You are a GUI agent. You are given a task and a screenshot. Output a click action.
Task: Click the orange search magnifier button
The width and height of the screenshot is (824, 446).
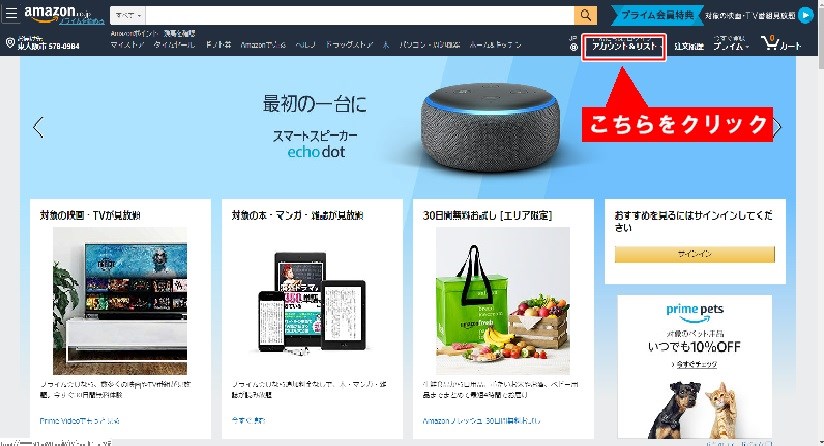585,15
